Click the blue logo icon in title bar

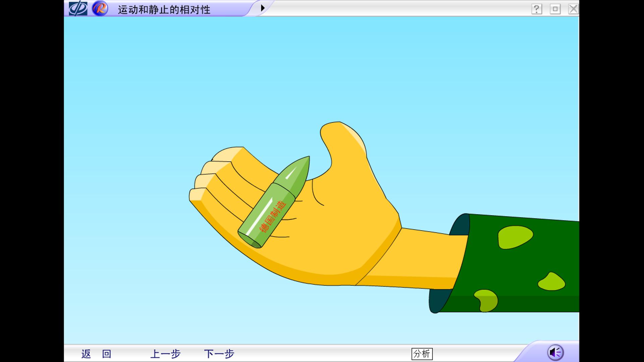click(78, 9)
